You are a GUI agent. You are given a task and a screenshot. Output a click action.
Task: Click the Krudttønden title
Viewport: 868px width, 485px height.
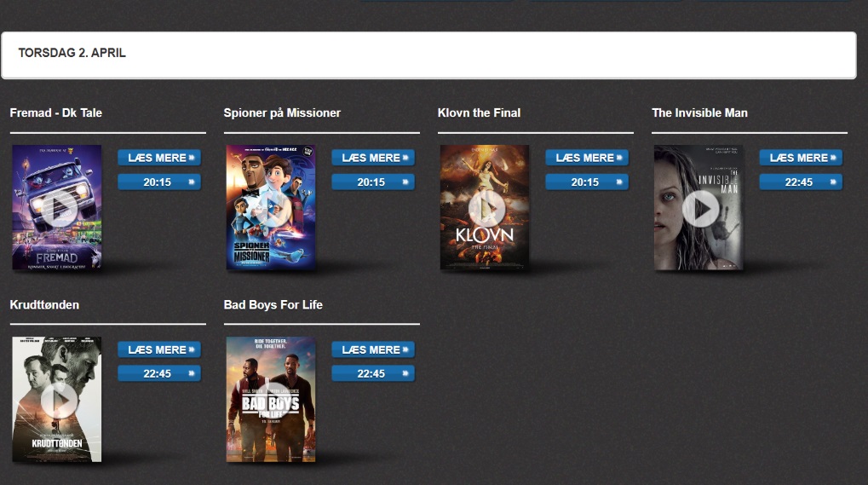pyautogui.click(x=44, y=305)
